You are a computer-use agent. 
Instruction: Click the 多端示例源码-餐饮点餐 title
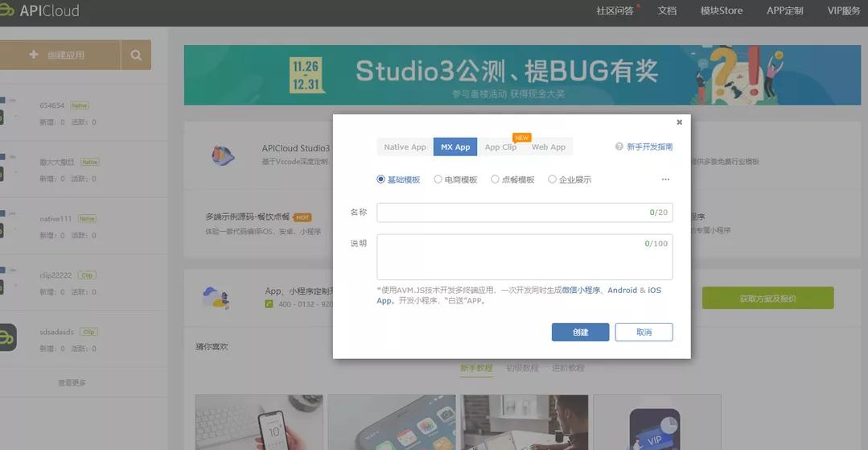(x=248, y=217)
